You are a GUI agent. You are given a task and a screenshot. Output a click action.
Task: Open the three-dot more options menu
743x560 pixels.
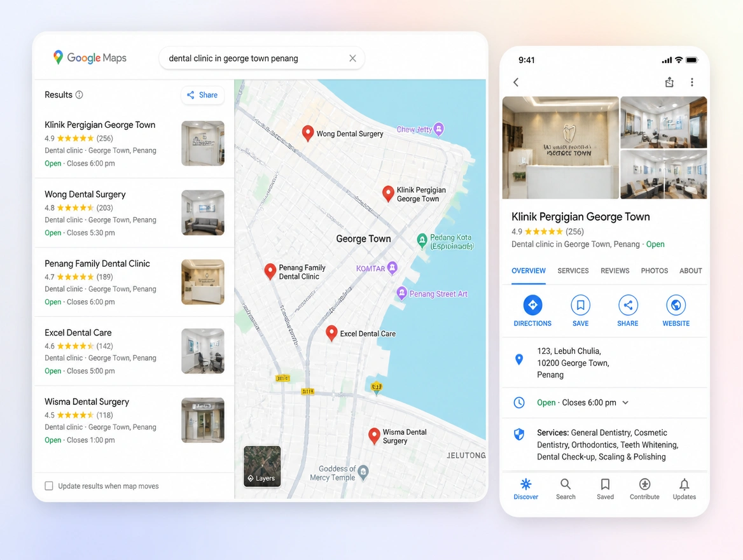click(x=692, y=82)
